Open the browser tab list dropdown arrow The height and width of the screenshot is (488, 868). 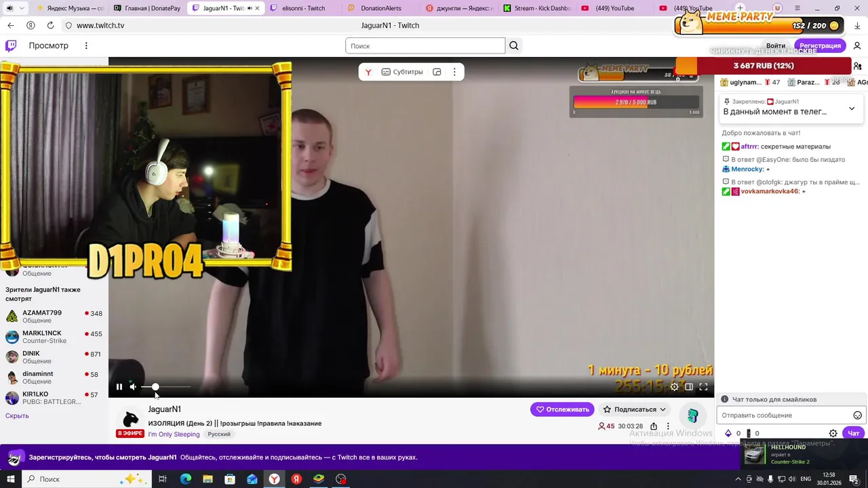(x=22, y=8)
